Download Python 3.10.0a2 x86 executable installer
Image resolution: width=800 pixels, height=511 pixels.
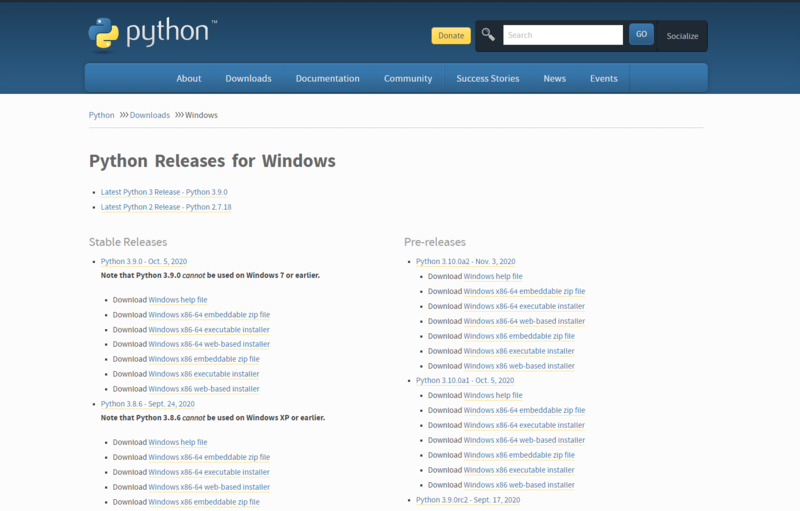pos(519,351)
